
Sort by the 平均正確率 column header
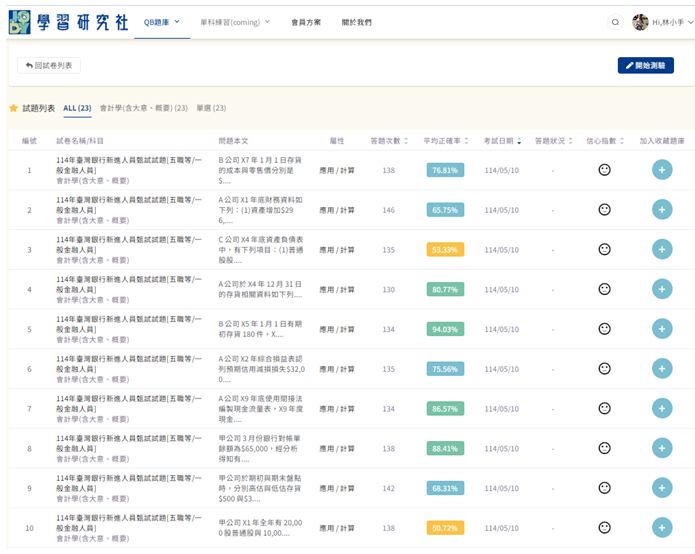(x=444, y=141)
